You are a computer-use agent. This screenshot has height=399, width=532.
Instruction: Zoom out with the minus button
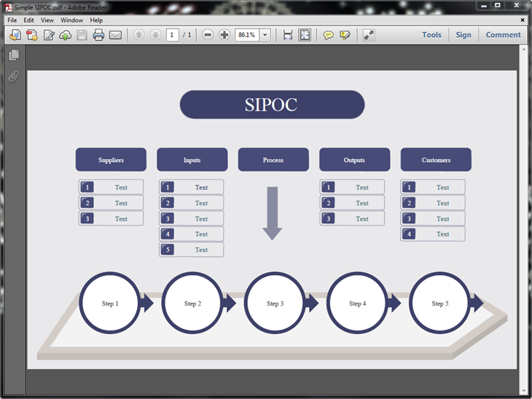click(208, 34)
